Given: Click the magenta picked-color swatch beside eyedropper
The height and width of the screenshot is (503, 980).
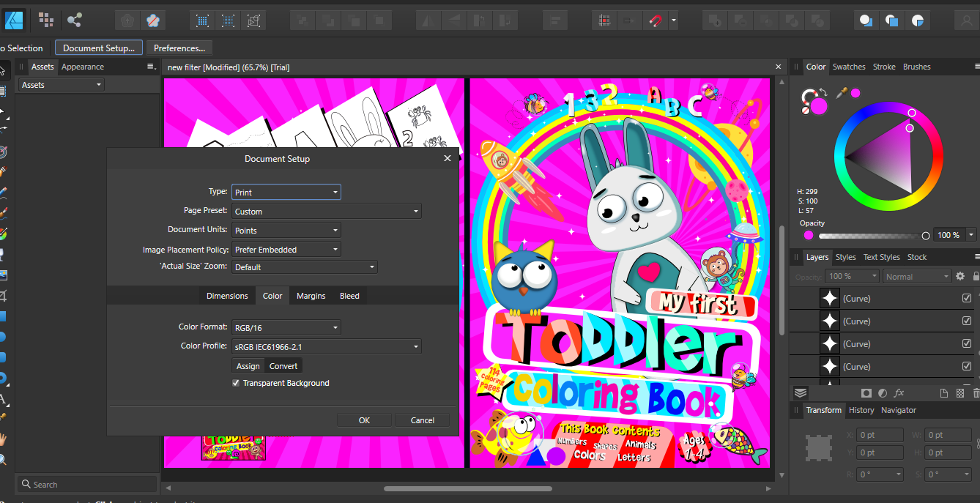Looking at the screenshot, I should coord(855,93).
